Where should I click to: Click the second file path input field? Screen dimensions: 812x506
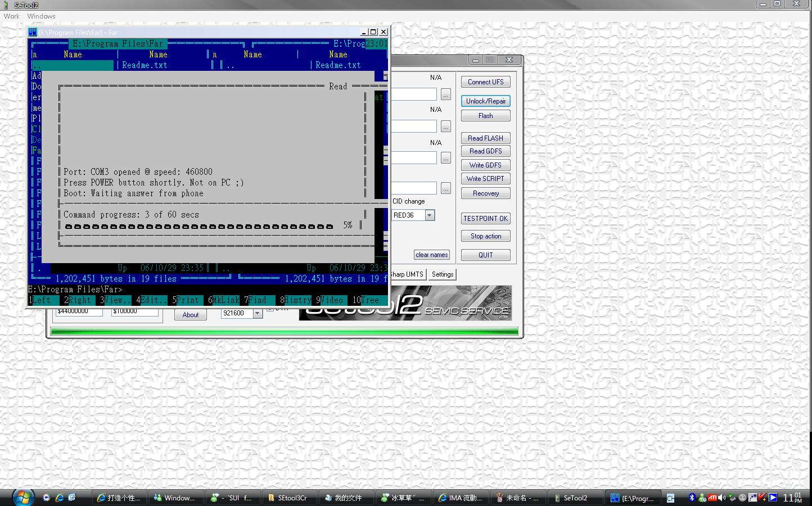pyautogui.click(x=414, y=126)
